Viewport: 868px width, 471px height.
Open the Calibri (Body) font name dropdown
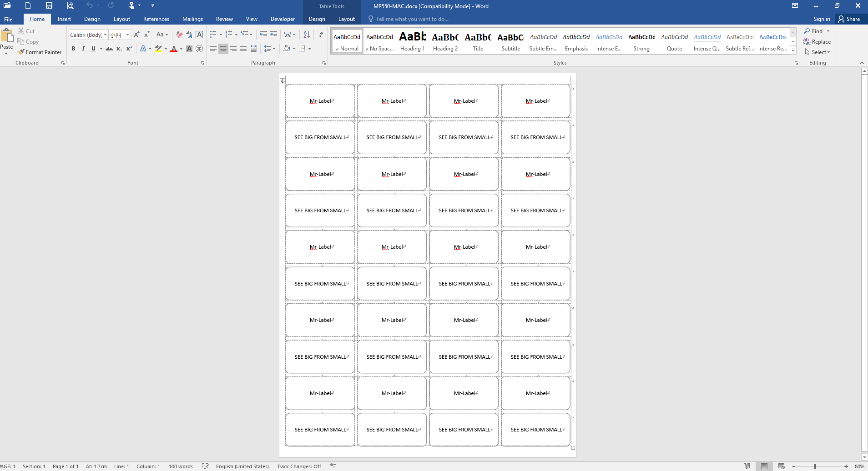[105, 35]
